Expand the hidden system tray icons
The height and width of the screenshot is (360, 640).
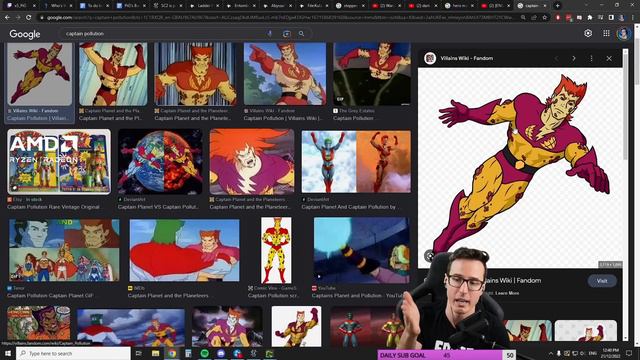(551, 353)
